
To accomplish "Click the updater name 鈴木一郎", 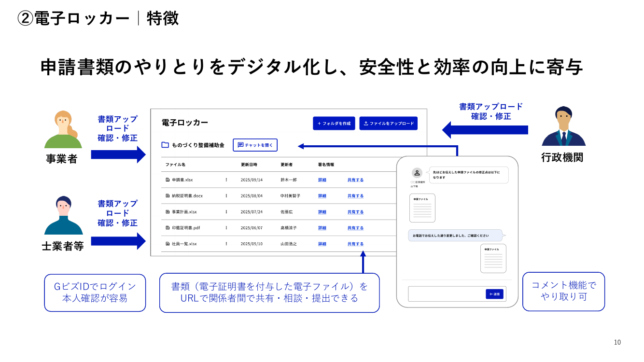I will coord(289,180).
